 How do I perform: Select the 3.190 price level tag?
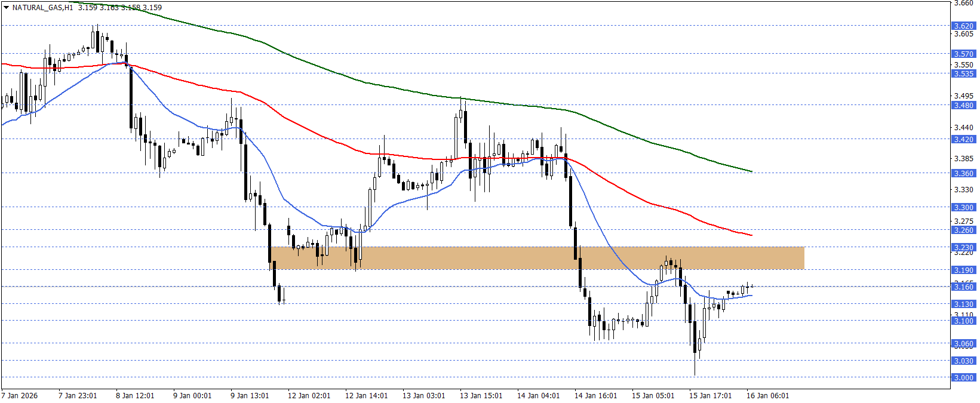pos(963,270)
